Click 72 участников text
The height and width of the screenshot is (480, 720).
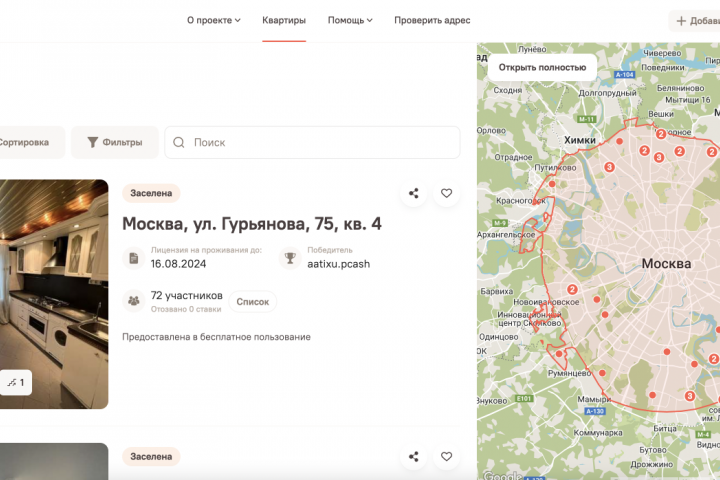tap(186, 295)
